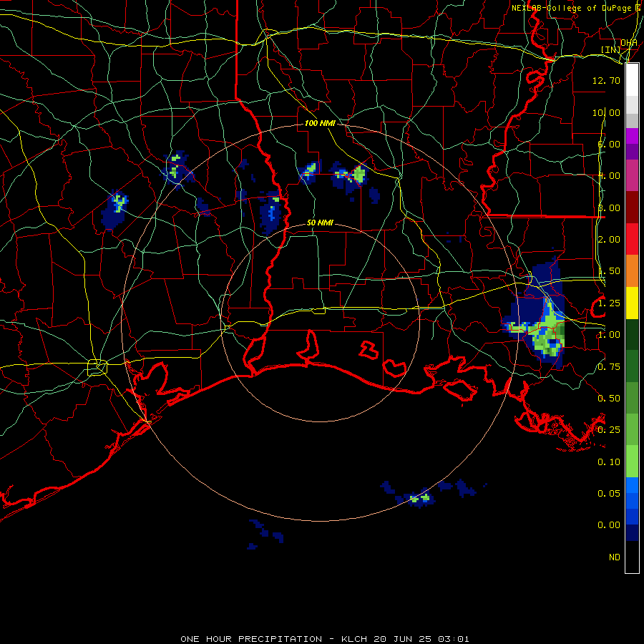Screen dimensions: 644x644
Task: Pick the magenta legend swatch
Action: pos(632,136)
